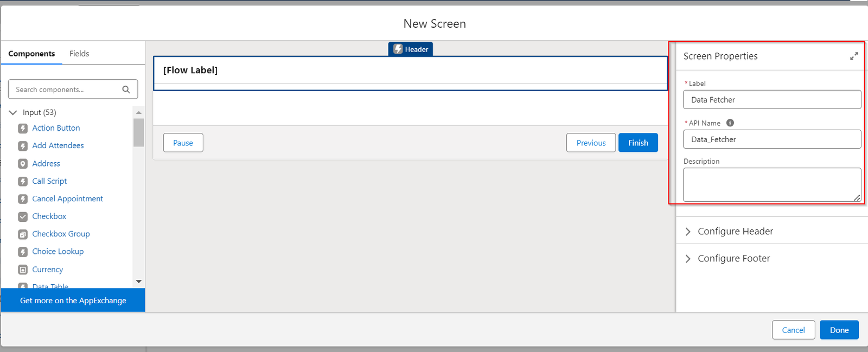The image size is (868, 352).
Task: Click the Call Script component icon
Action: [23, 182]
